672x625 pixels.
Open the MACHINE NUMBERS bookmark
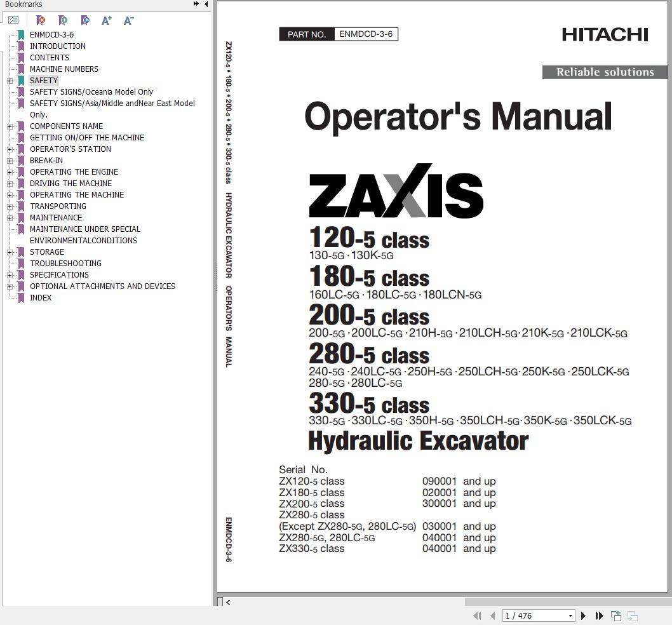64,69
